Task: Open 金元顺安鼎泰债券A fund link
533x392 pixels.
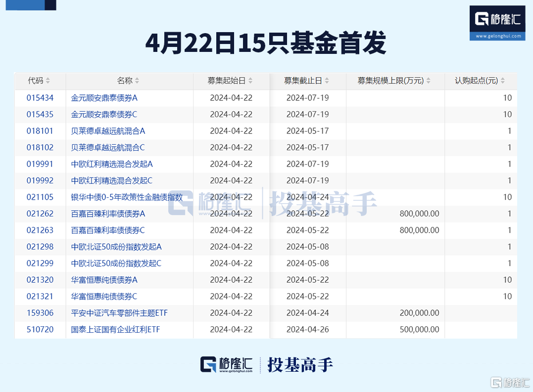Action: point(104,98)
